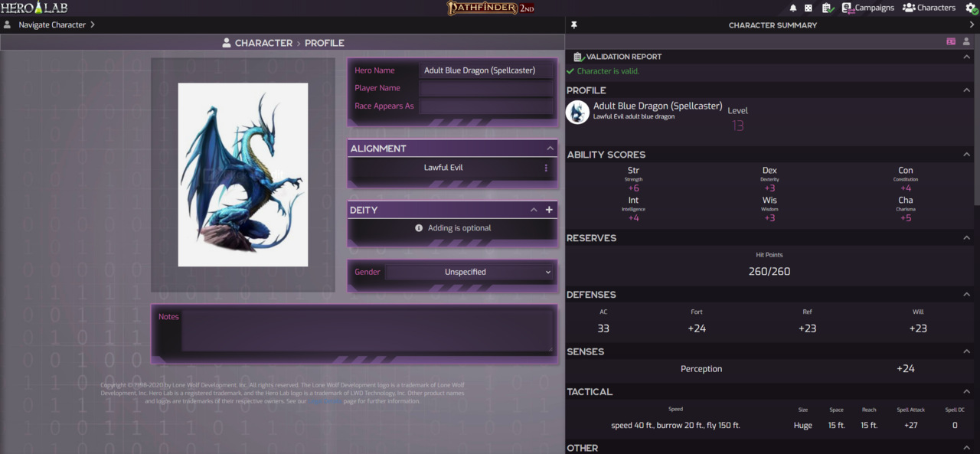Click the Size Huge value

coord(803,426)
